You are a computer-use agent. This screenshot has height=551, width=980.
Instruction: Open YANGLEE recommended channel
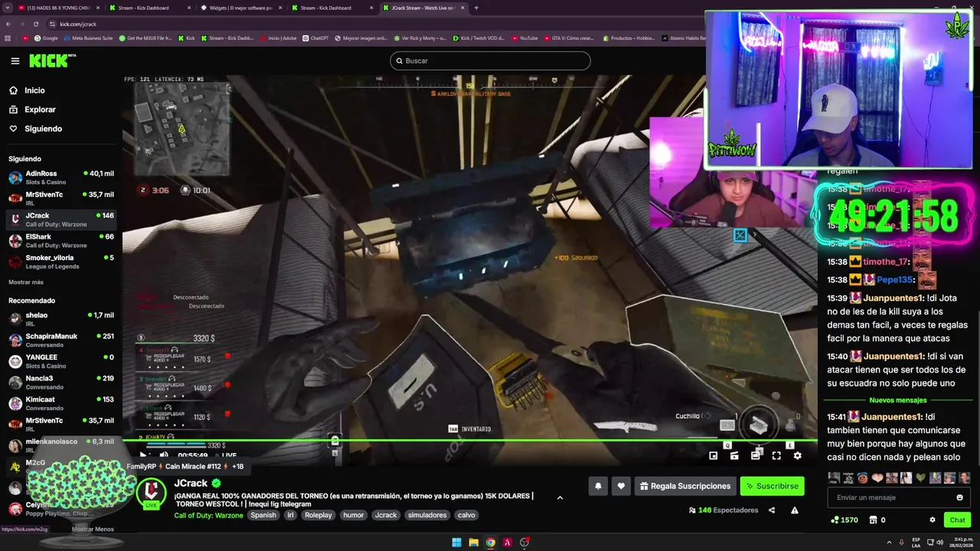tap(60, 361)
